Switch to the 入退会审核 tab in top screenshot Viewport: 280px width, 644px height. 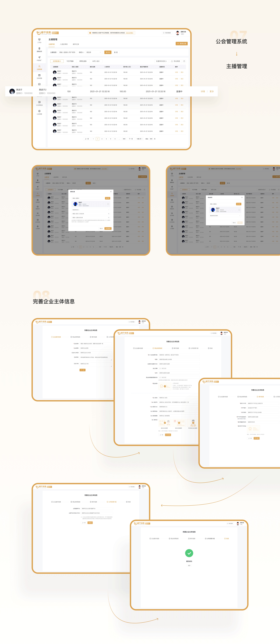64,44
